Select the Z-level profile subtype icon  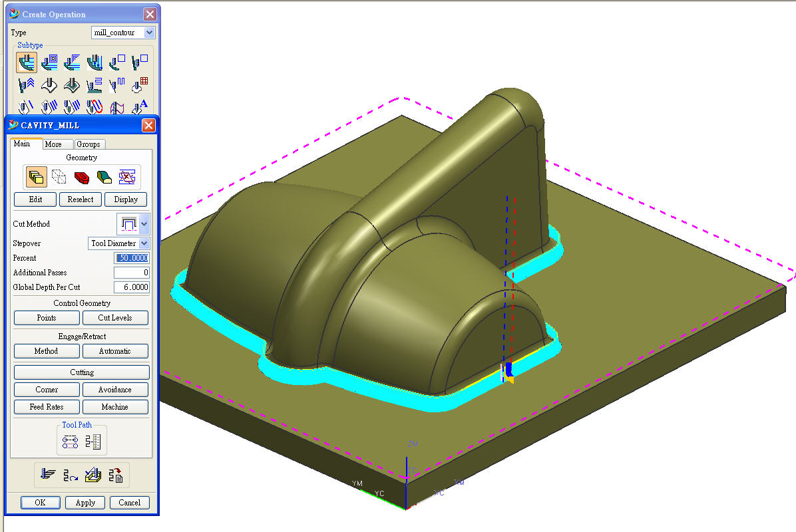tap(116, 63)
